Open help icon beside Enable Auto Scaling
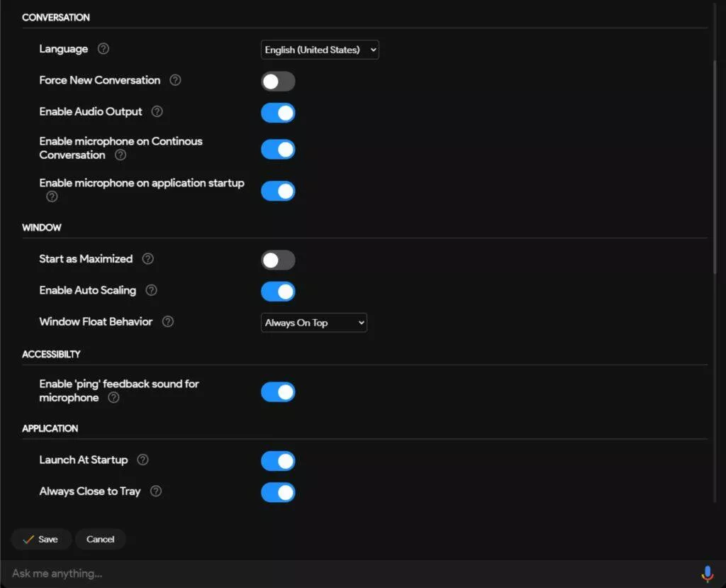The width and height of the screenshot is (726, 588). point(152,290)
